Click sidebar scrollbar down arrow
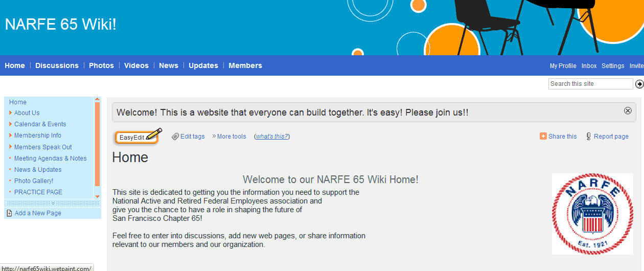Viewport: 644px width, 271px height. [97, 196]
